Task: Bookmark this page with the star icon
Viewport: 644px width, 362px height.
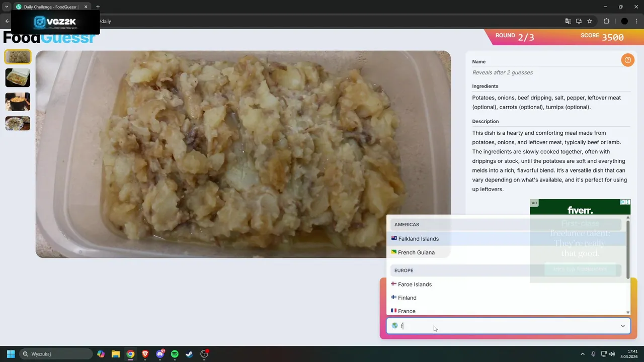Action: 590,21
